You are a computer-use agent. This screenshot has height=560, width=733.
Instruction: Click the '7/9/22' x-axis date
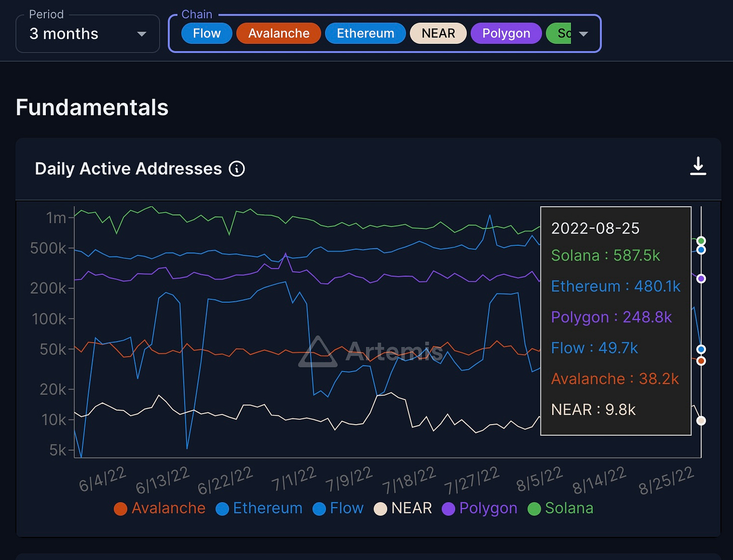tap(348, 479)
